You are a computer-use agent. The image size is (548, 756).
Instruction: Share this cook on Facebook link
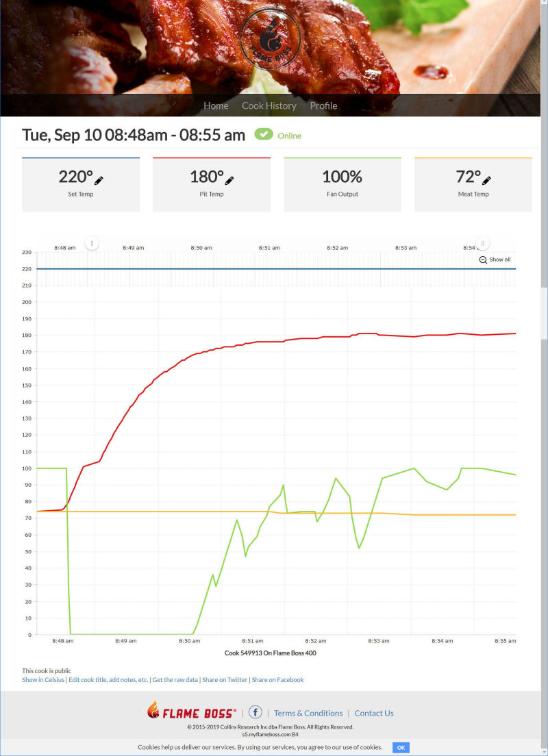[277, 680]
